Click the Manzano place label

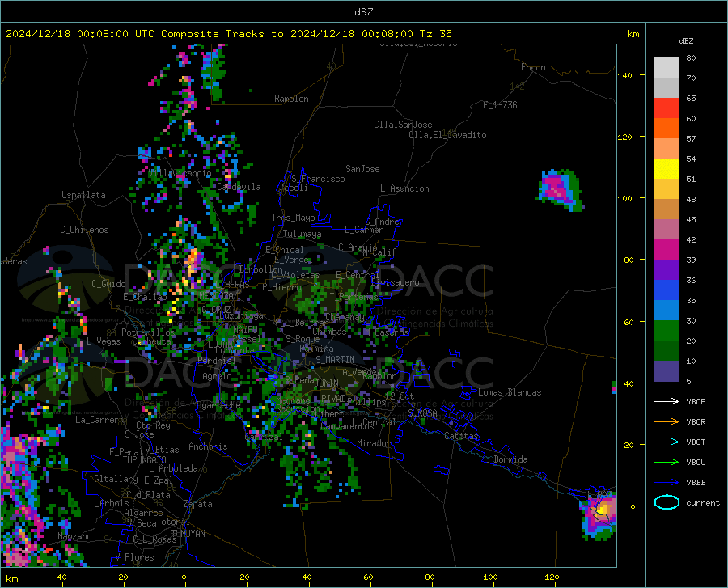pos(74,536)
